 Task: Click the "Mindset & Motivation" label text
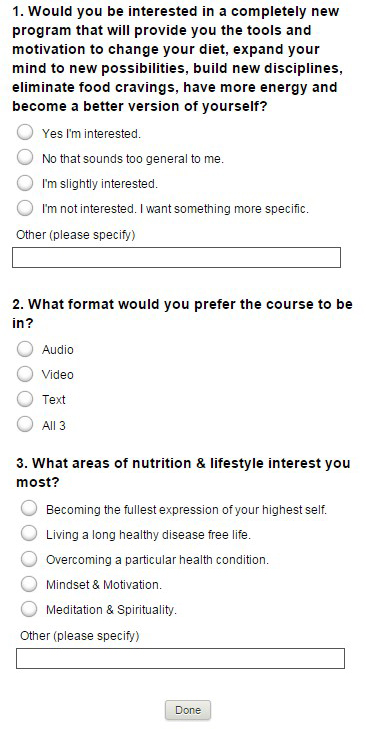point(104,585)
